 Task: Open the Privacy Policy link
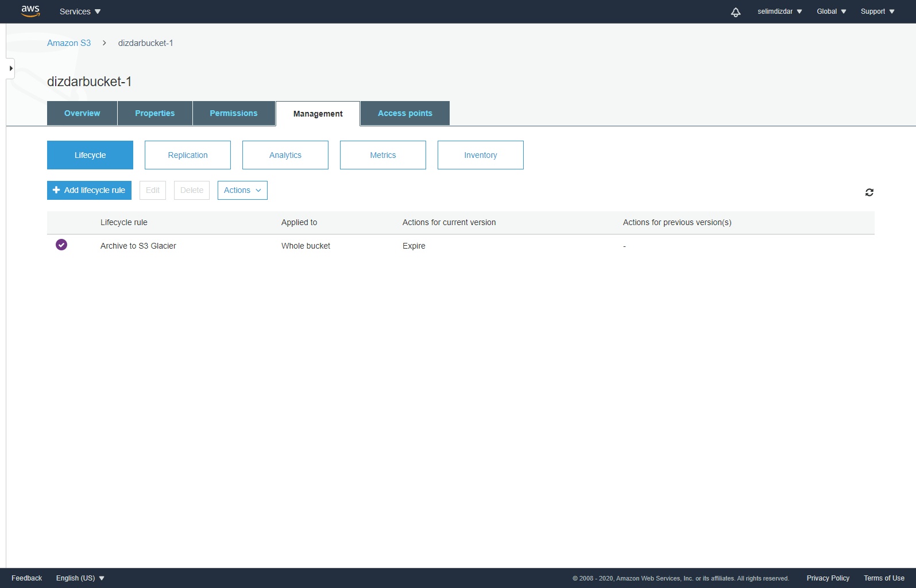click(x=828, y=578)
